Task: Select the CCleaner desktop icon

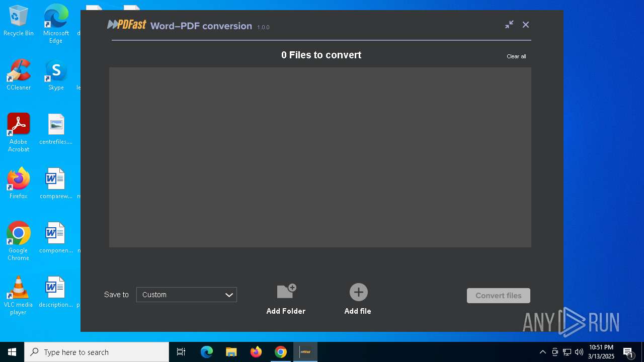Action: pyautogui.click(x=19, y=75)
